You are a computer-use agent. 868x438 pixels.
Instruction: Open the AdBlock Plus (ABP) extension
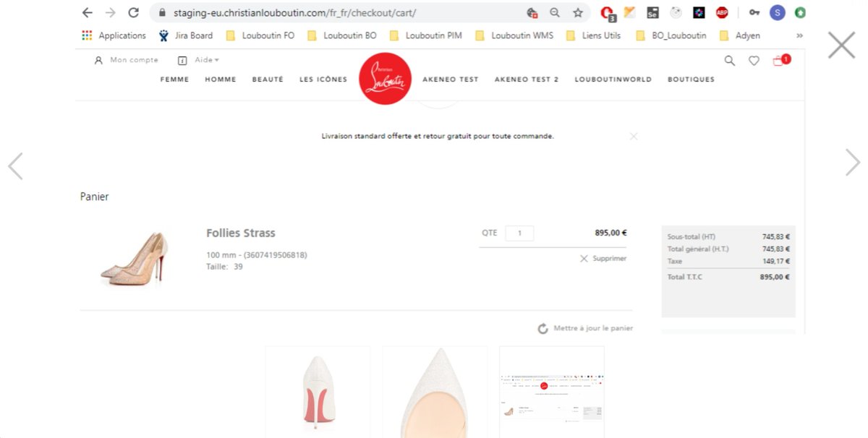click(x=722, y=12)
